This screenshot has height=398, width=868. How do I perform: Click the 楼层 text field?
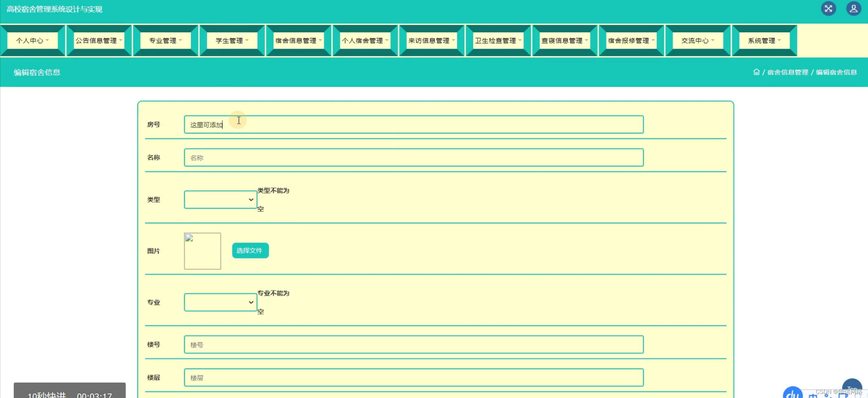(414, 377)
